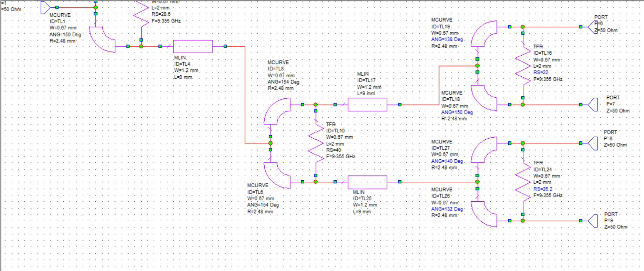
Task: Click the ID=TL27 label text
Action: click(441, 148)
